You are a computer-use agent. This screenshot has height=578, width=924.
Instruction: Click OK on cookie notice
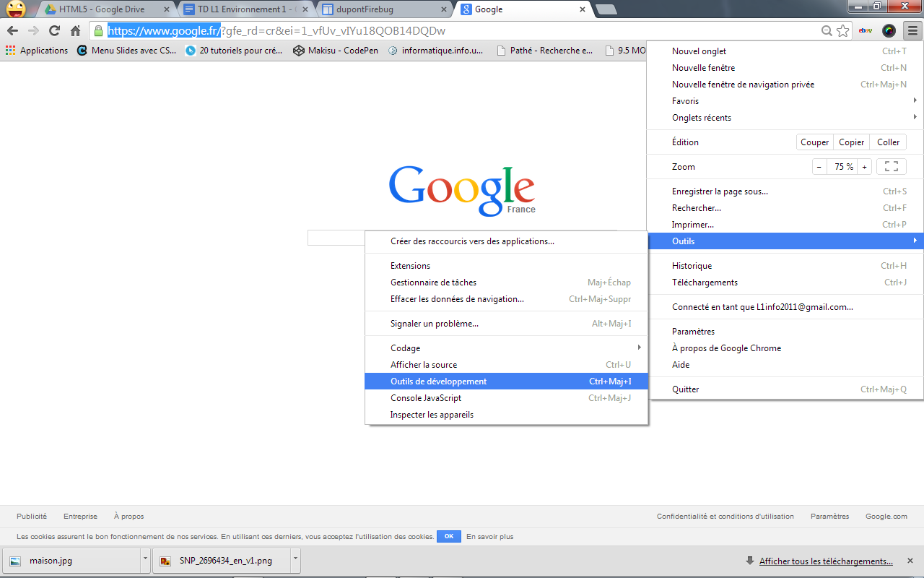point(449,537)
